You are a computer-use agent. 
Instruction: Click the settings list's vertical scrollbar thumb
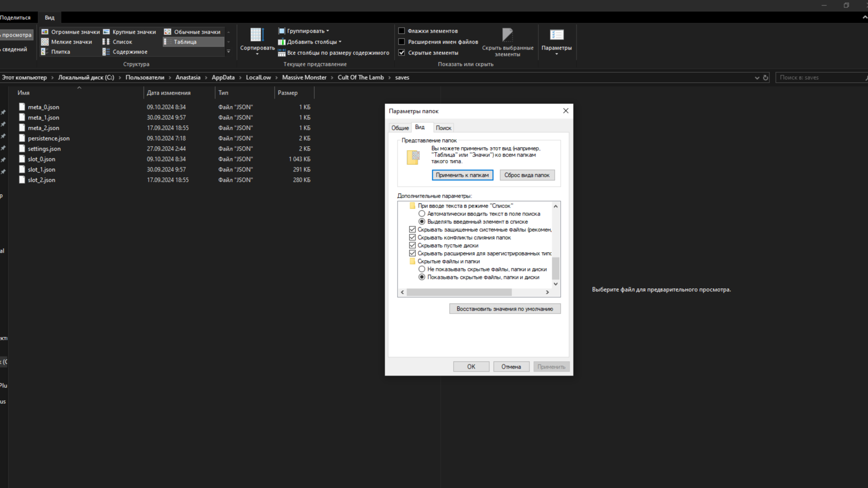coord(556,269)
